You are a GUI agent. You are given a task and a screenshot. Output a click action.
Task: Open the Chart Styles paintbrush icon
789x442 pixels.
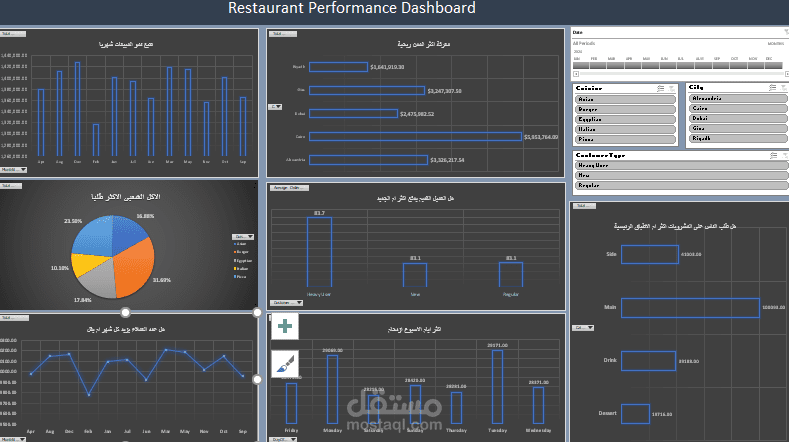[285, 363]
